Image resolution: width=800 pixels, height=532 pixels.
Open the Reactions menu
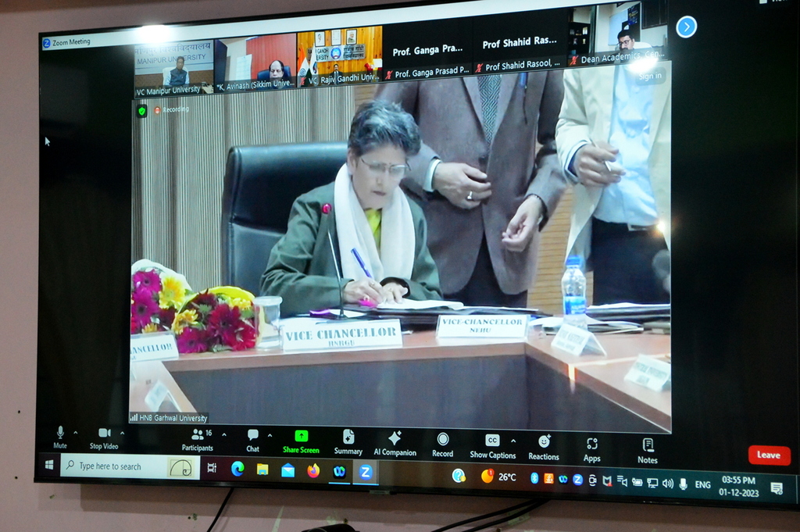pyautogui.click(x=544, y=448)
